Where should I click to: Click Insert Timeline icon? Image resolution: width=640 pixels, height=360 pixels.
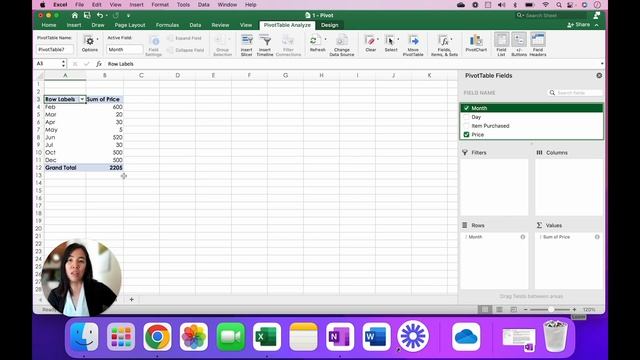pos(265,45)
